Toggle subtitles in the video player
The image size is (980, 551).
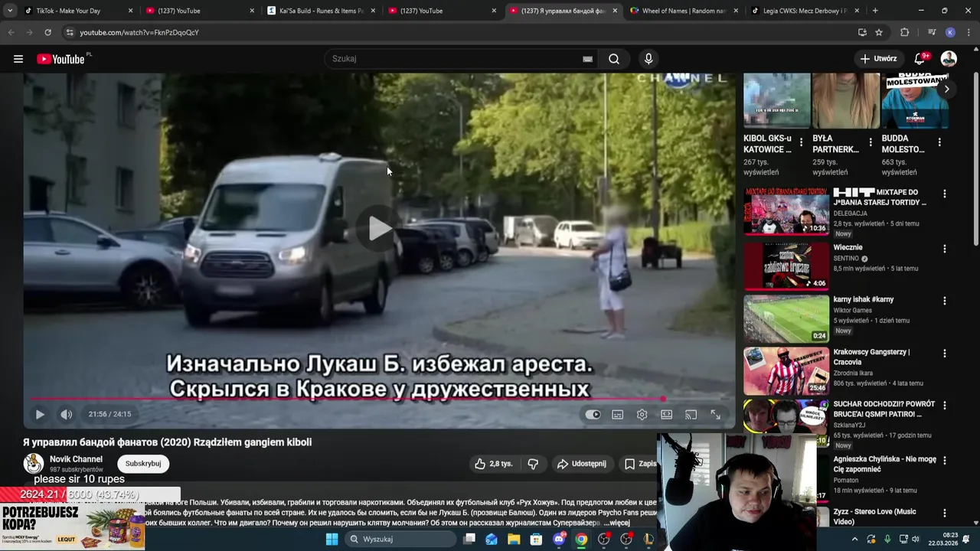point(618,414)
